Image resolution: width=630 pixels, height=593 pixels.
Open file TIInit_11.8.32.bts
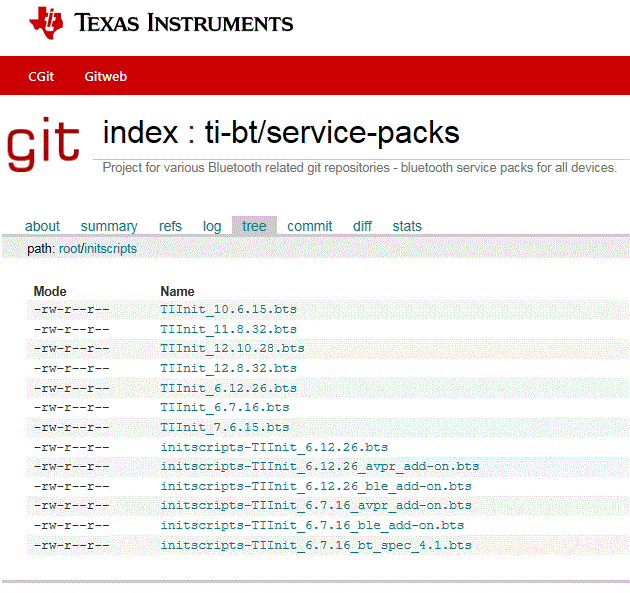229,329
